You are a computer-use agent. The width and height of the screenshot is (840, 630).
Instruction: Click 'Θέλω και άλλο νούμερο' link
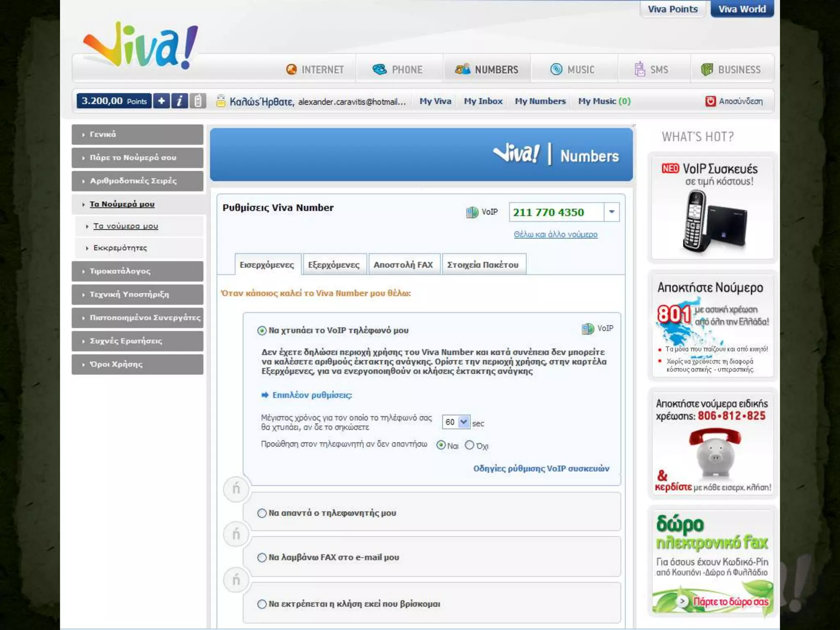[x=555, y=234]
